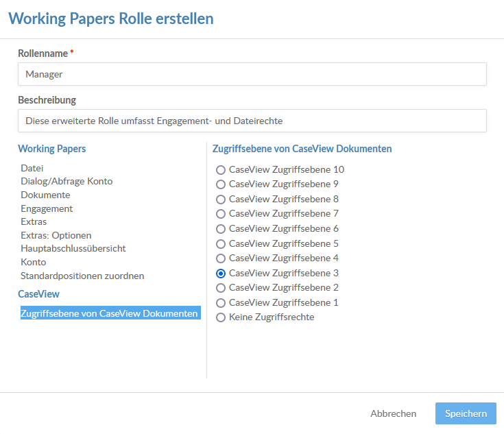Pick CaseView Zugriffsebene 5 radio button
Image resolution: width=504 pixels, height=434 pixels.
pyautogui.click(x=221, y=244)
